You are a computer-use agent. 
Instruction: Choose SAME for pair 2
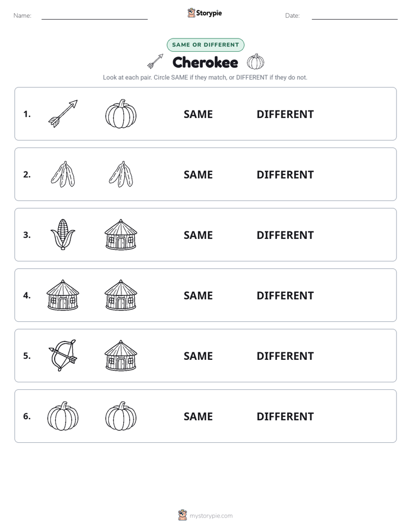click(198, 174)
